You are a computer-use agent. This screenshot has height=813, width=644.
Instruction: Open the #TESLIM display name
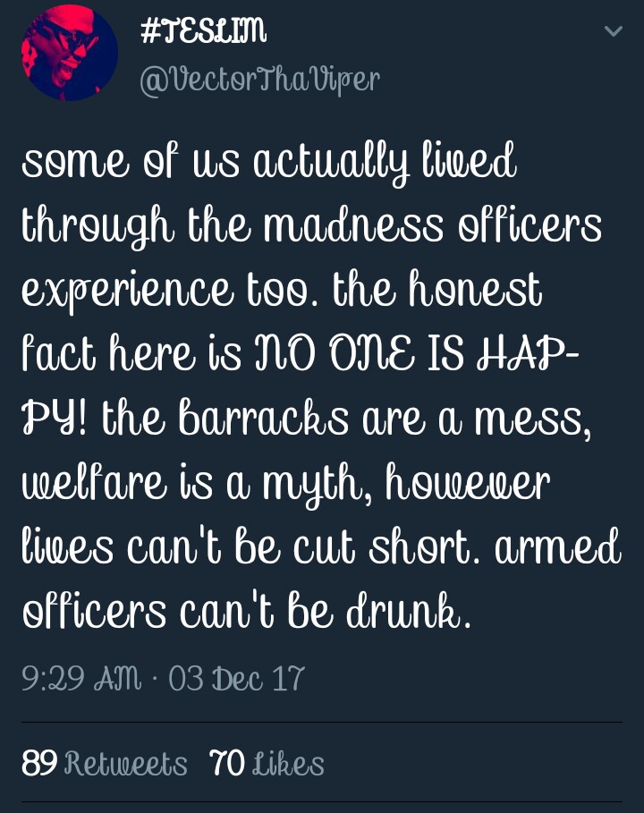pos(203,30)
